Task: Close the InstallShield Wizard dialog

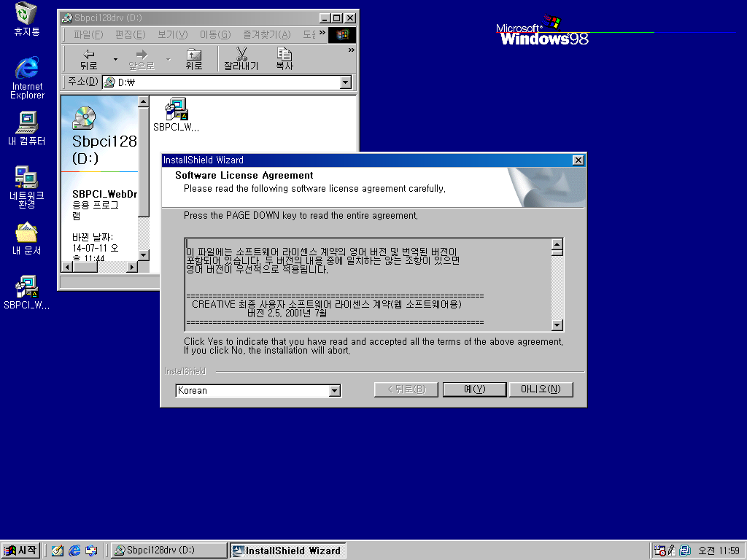Action: [x=578, y=160]
